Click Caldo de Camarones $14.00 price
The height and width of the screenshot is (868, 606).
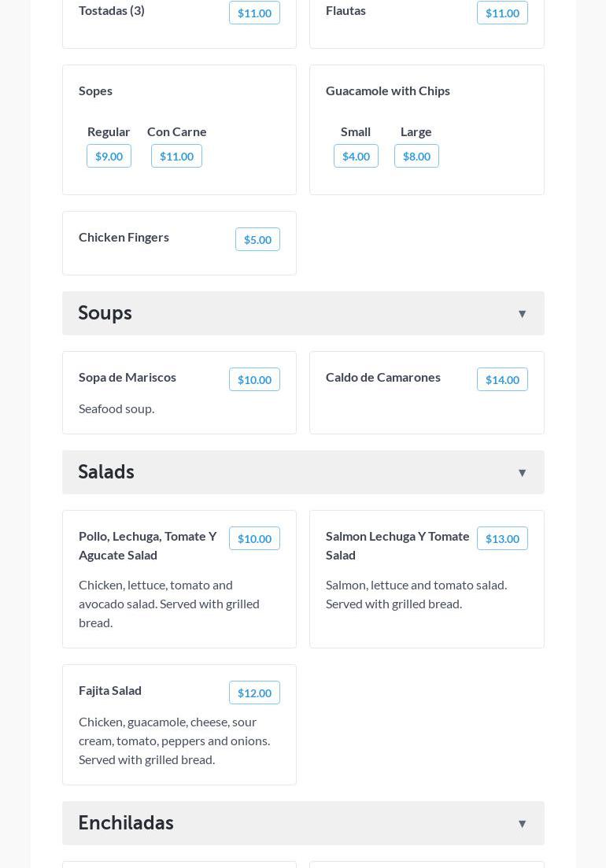pyautogui.click(x=502, y=380)
